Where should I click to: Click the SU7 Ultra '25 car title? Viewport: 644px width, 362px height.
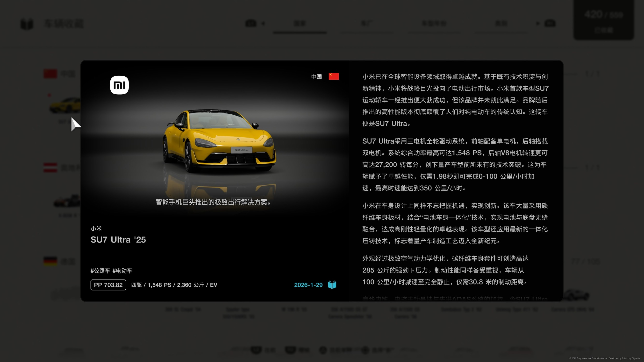coord(118,240)
